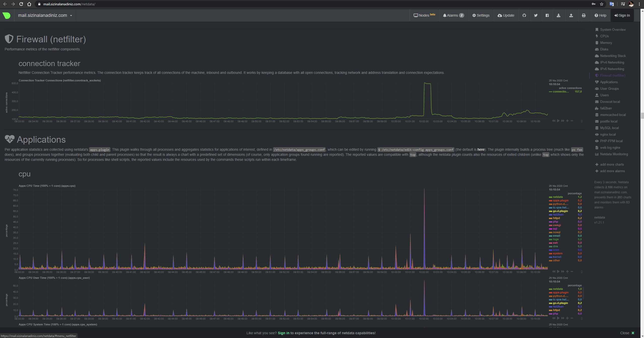Open the mail.sizinalanadiniz.com hostname dropdown
This screenshot has width=644, height=338.
(45, 15)
